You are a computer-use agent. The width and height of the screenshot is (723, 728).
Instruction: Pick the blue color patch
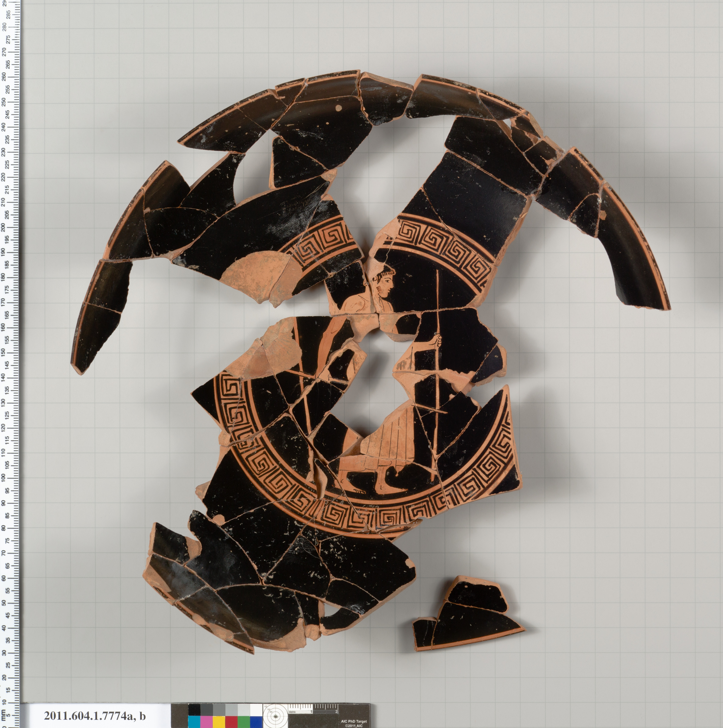[x=256, y=722]
